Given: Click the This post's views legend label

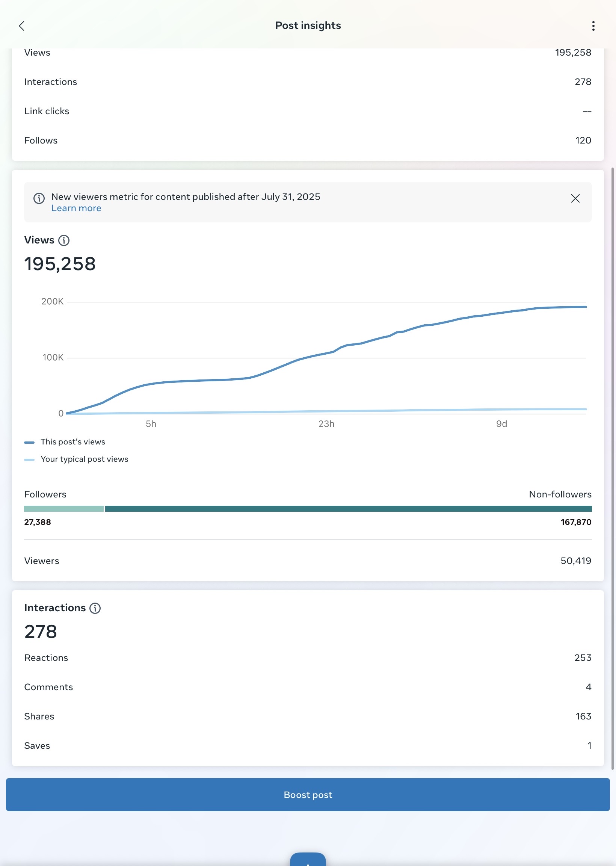Looking at the screenshot, I should (73, 442).
